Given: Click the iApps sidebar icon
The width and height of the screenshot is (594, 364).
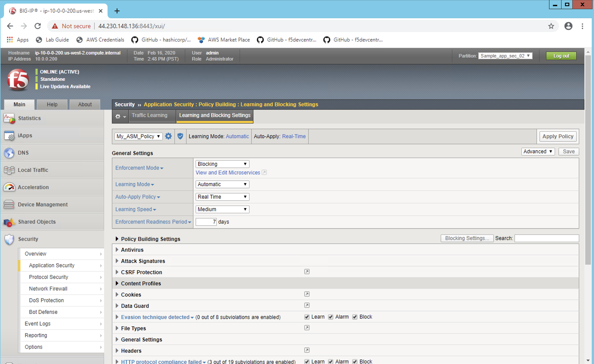Looking at the screenshot, I should click(x=9, y=136).
